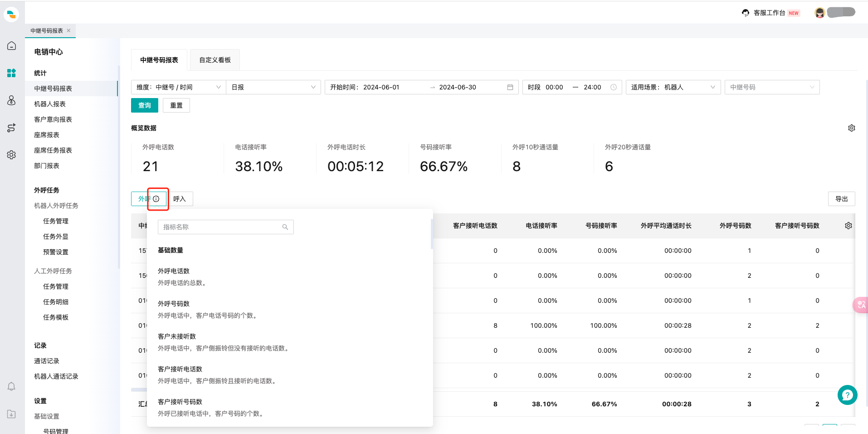The width and height of the screenshot is (868, 434).
Task: Click the user avatar at top right
Action: 819,13
